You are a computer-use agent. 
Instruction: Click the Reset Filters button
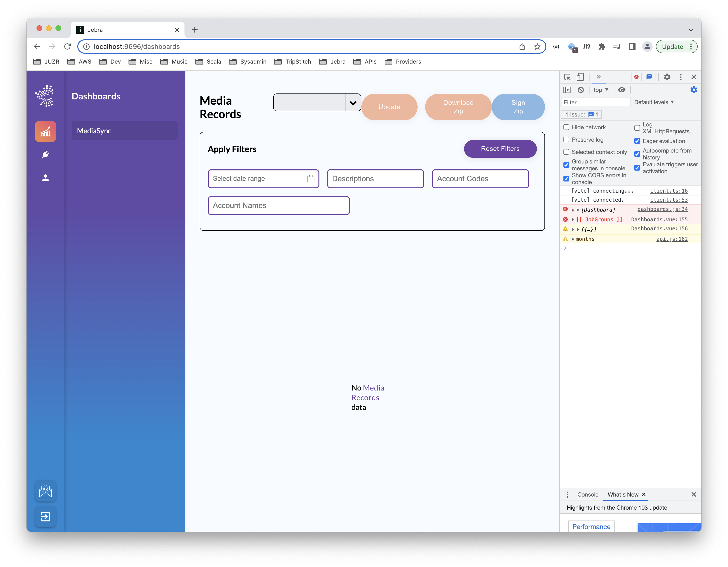point(500,149)
